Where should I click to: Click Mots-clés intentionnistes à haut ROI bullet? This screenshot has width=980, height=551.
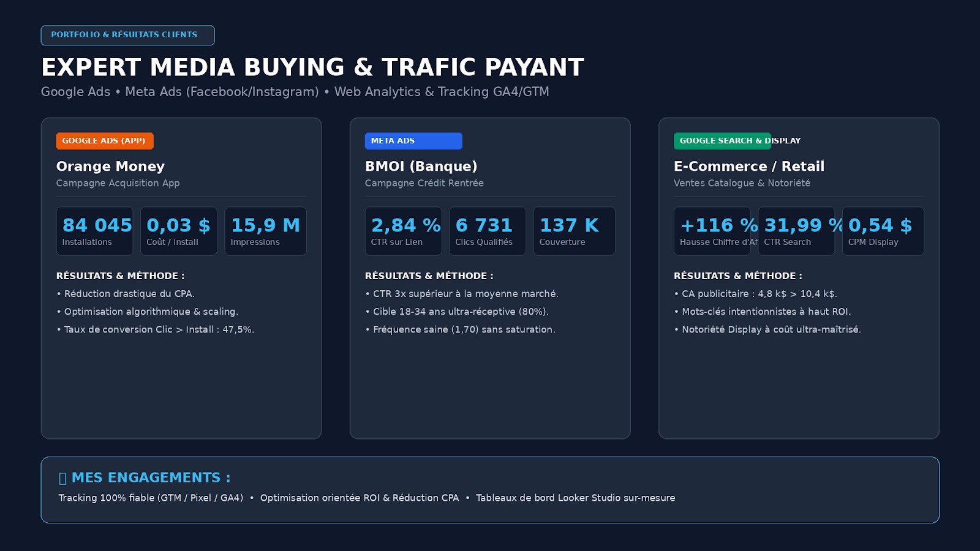coord(763,312)
